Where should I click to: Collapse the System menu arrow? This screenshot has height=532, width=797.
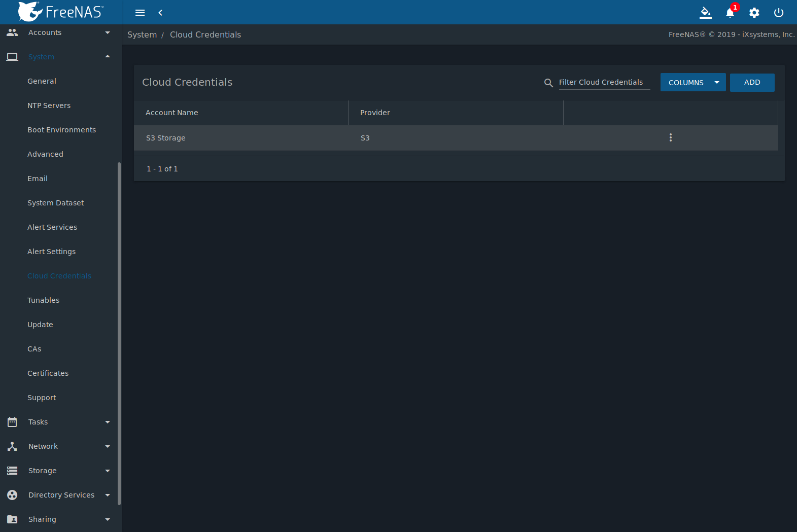(x=108, y=56)
